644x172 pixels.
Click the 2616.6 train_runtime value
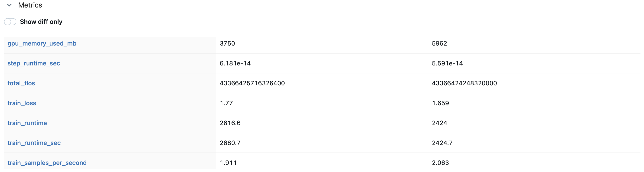coord(230,123)
